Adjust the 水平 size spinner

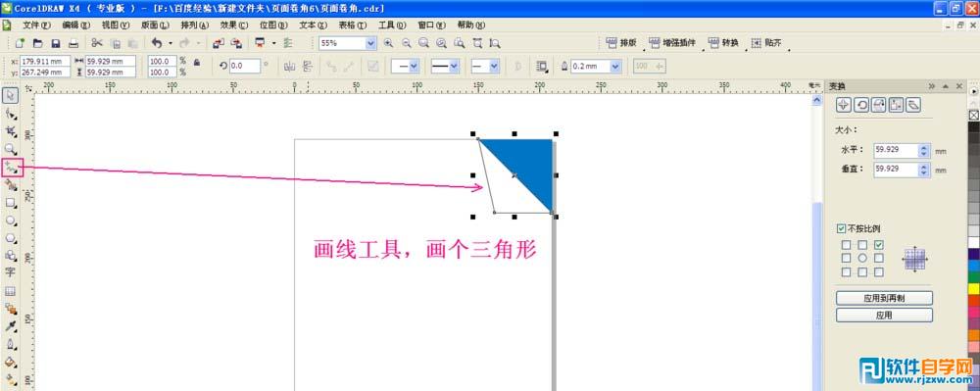pyautogui.click(x=924, y=151)
